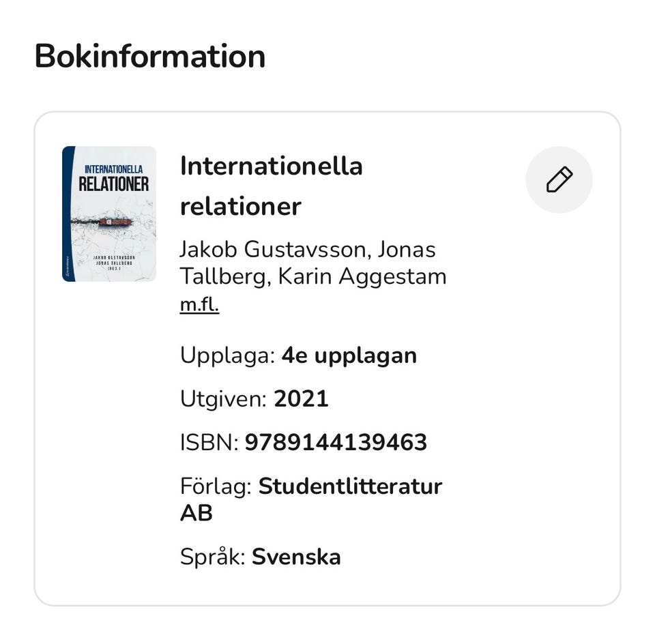The height and width of the screenshot is (644, 655).
Task: Click AB below the publisher name
Action: coord(196,513)
